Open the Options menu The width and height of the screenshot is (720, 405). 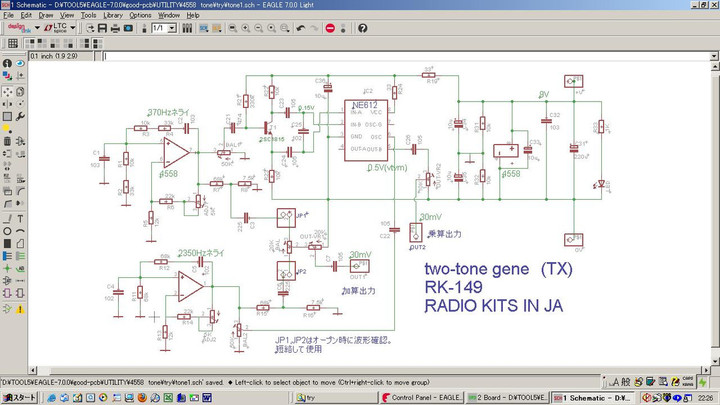coord(140,16)
